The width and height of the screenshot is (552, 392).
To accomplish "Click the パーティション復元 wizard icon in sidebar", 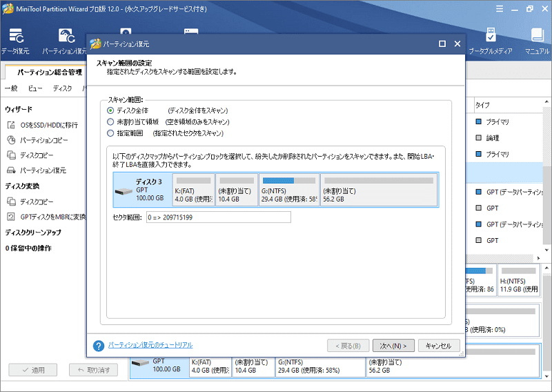I will (x=11, y=170).
